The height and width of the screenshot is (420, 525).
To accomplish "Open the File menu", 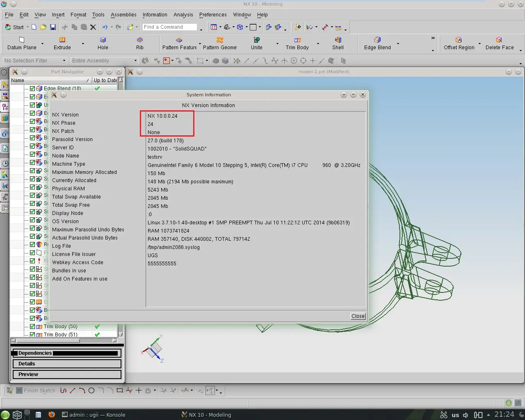I will pyautogui.click(x=9, y=15).
